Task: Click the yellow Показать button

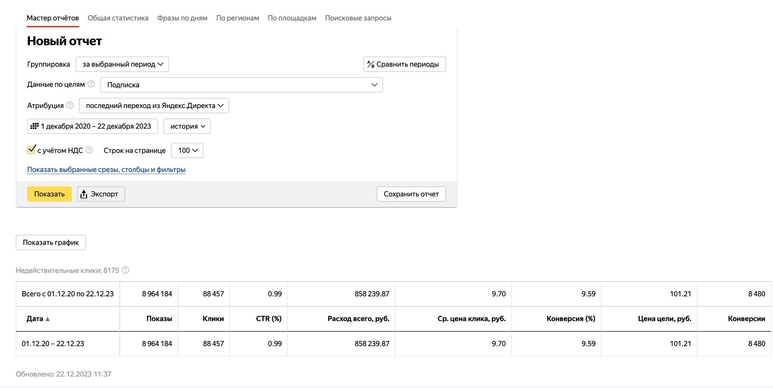Action: [49, 194]
